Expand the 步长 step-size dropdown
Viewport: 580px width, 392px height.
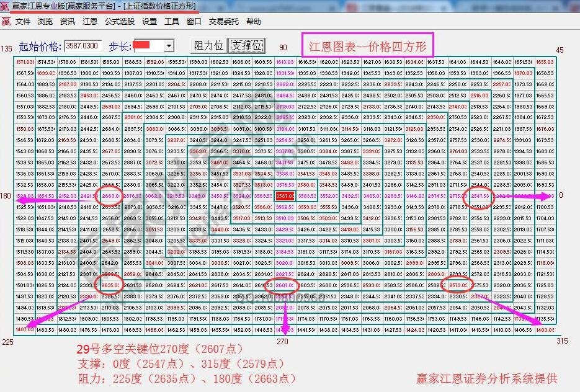click(x=169, y=47)
